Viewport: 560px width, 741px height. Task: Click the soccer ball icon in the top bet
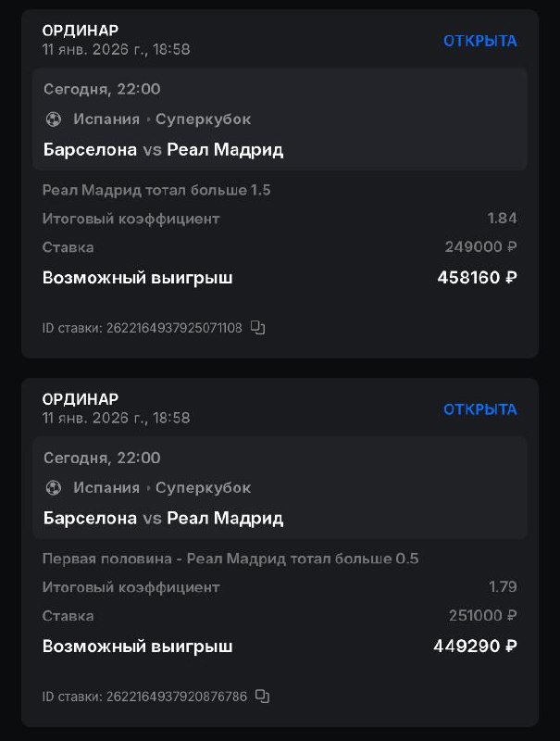coord(54,119)
